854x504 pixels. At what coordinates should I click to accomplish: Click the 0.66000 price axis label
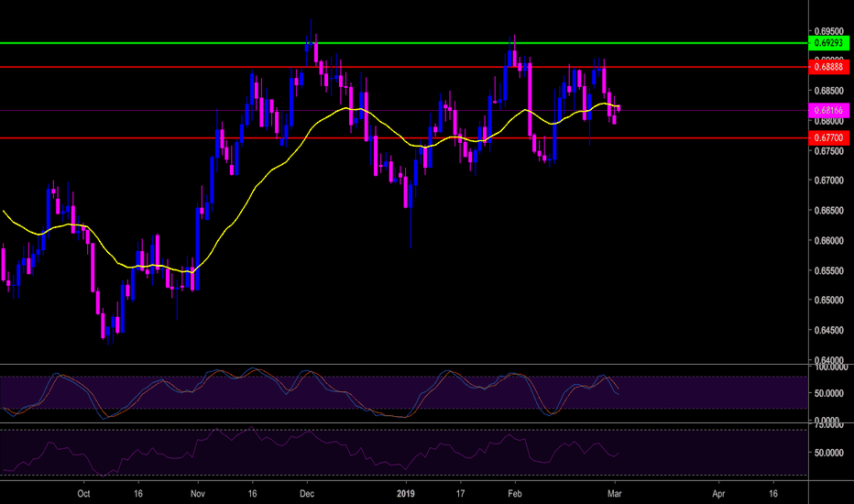click(x=828, y=240)
